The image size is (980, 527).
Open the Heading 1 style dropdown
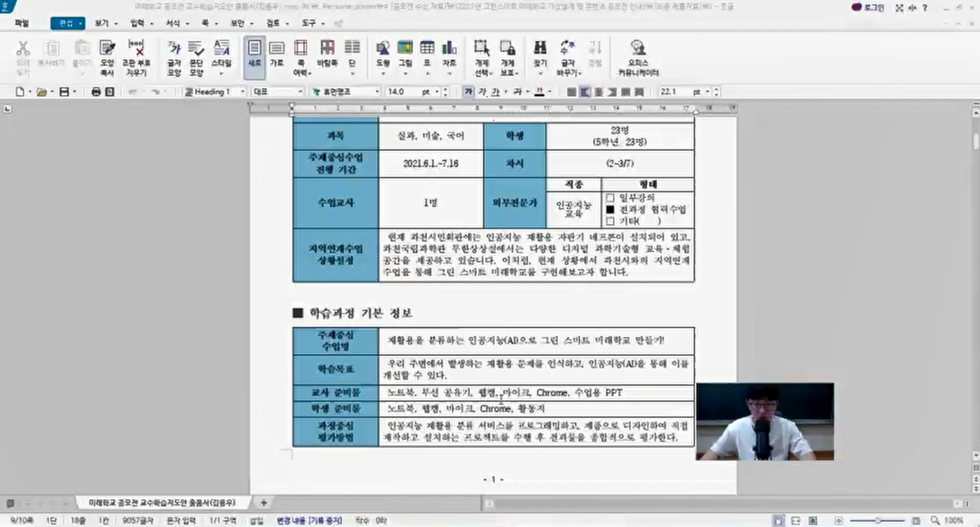(x=243, y=92)
